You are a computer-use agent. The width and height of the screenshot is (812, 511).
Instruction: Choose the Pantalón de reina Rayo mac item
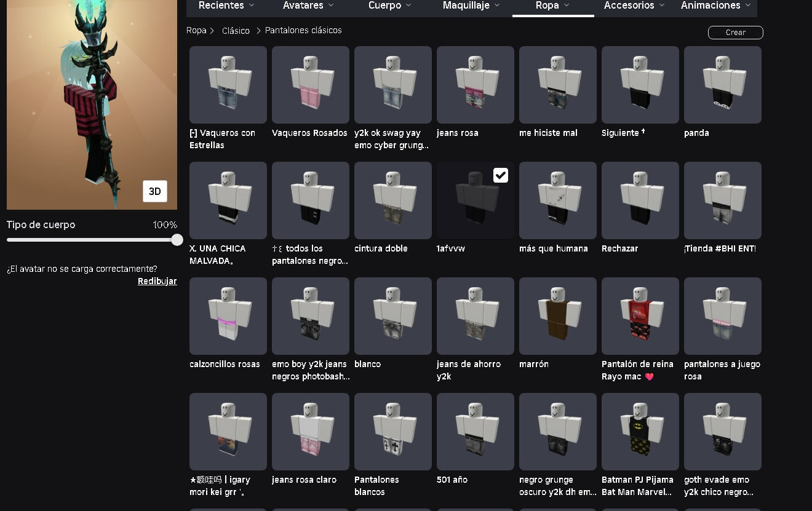640,316
